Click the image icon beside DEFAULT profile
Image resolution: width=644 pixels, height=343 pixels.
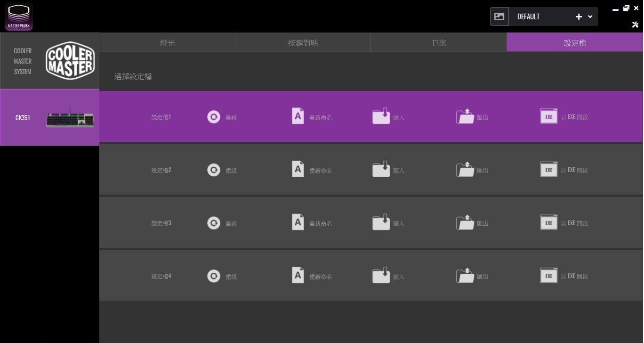[x=499, y=16]
